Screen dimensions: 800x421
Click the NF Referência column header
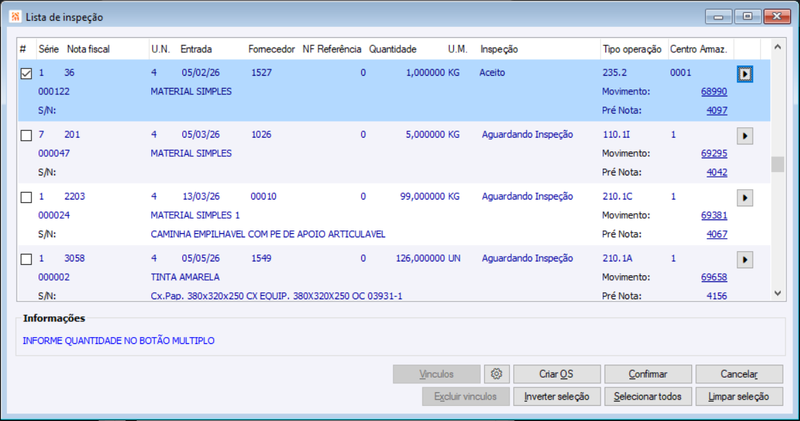332,49
